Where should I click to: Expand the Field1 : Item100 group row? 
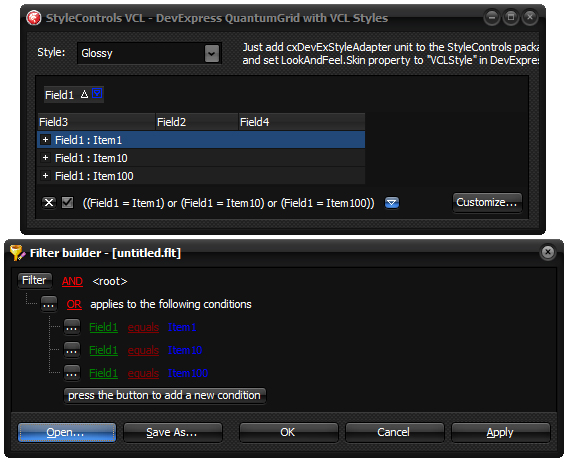pos(46,176)
